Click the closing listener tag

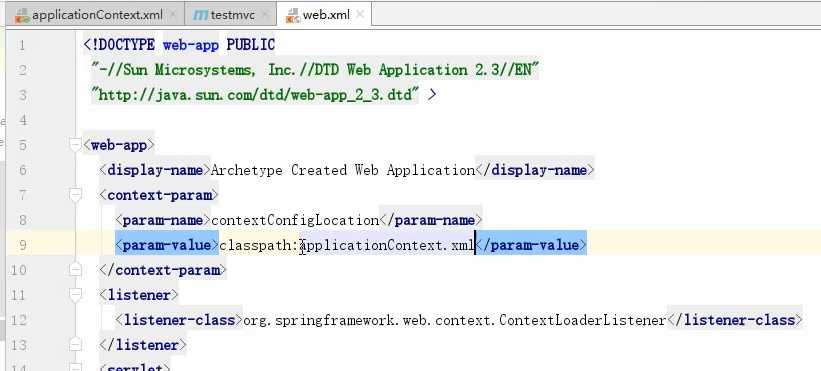point(143,345)
